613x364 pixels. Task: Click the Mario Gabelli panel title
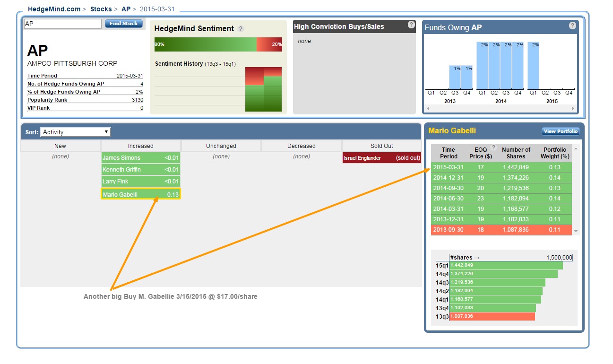point(452,131)
